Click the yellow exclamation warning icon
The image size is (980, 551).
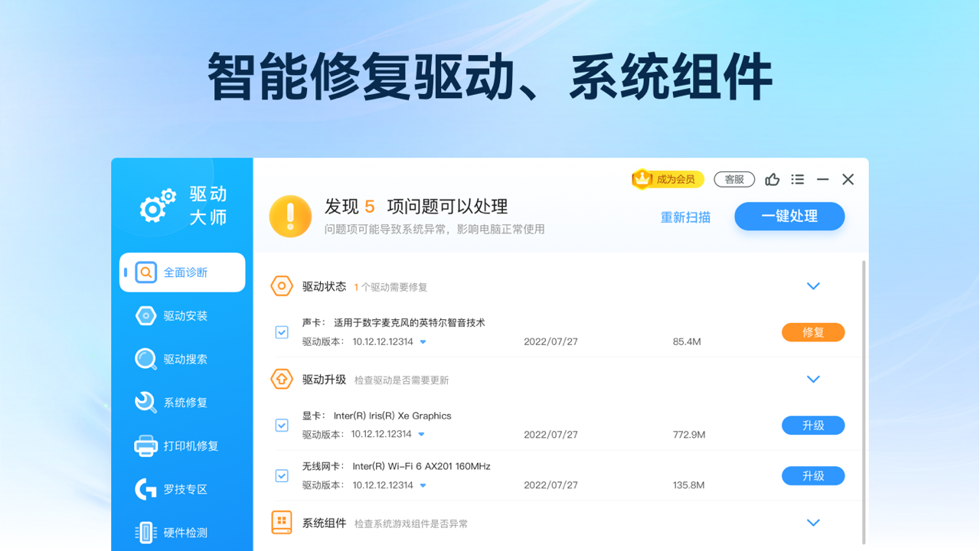pos(290,216)
